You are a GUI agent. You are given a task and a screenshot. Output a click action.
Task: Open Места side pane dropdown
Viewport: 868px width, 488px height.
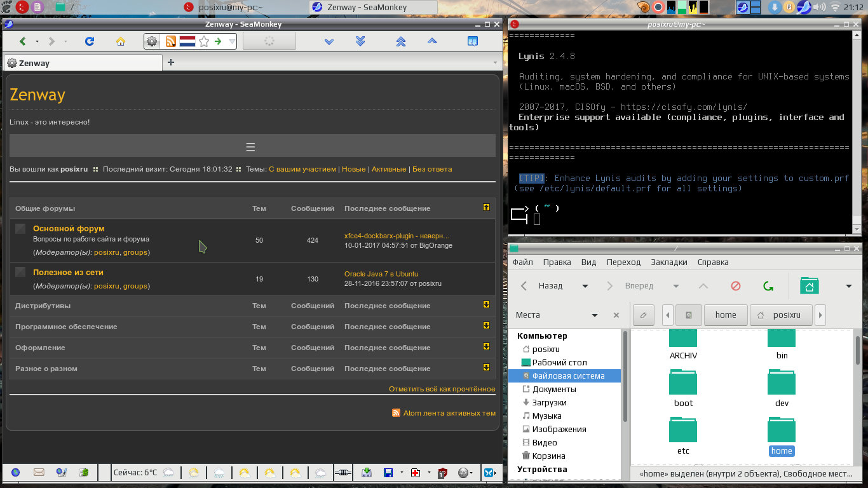point(595,315)
